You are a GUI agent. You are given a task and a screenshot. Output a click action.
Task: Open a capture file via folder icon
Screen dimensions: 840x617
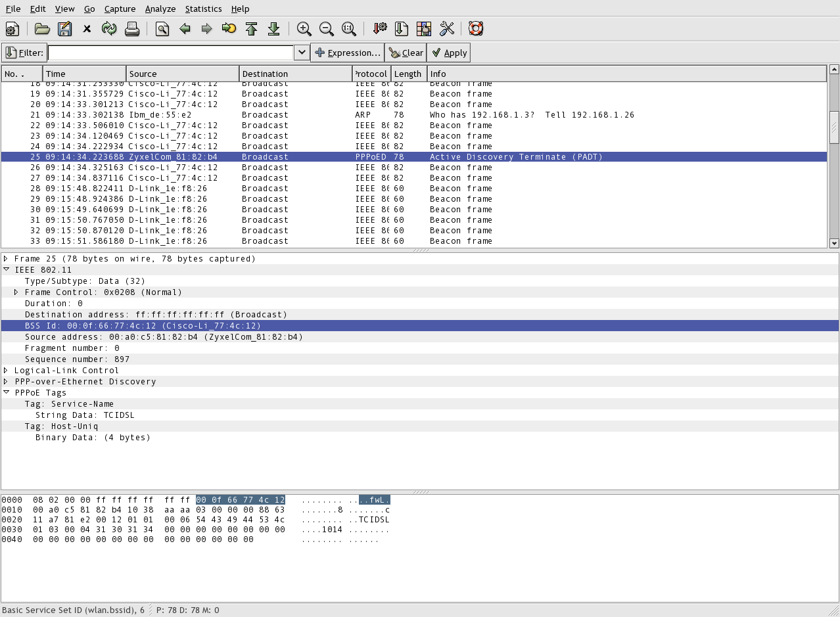click(42, 29)
